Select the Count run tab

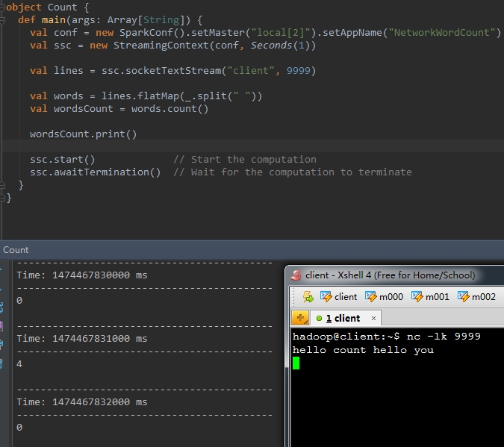point(16,250)
